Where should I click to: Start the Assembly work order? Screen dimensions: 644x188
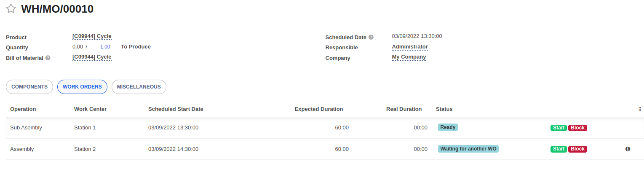(558, 149)
